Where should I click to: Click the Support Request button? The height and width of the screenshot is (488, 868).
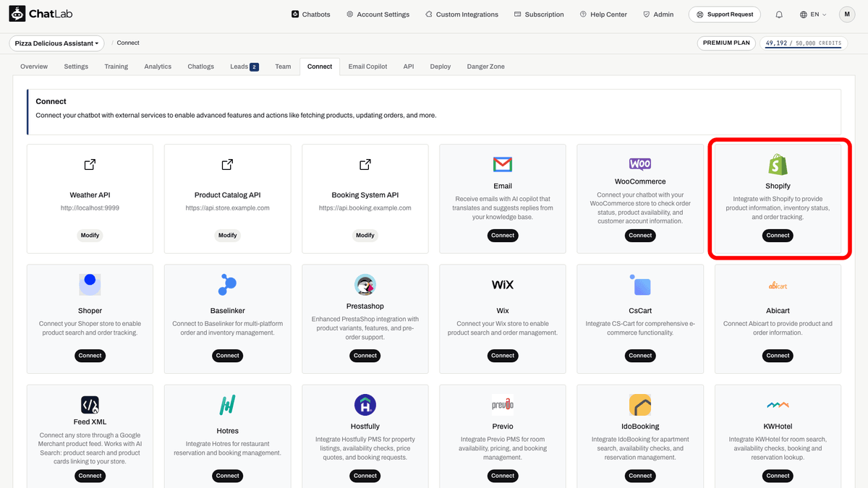click(725, 14)
